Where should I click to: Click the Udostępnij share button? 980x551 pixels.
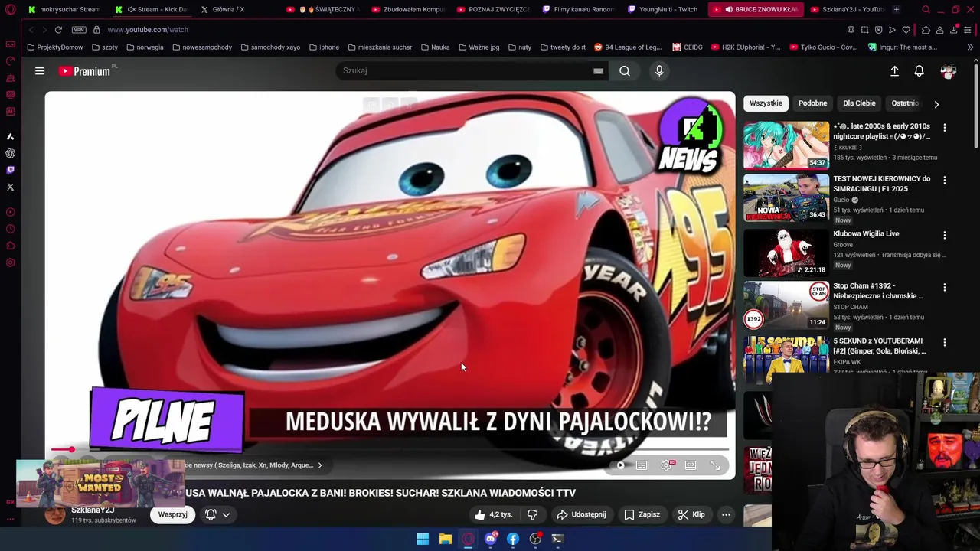point(581,515)
